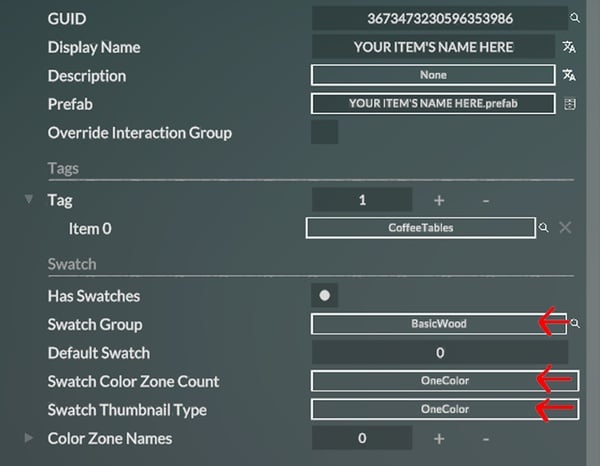
Task: Click the Color Zone Names count field
Action: (x=362, y=438)
